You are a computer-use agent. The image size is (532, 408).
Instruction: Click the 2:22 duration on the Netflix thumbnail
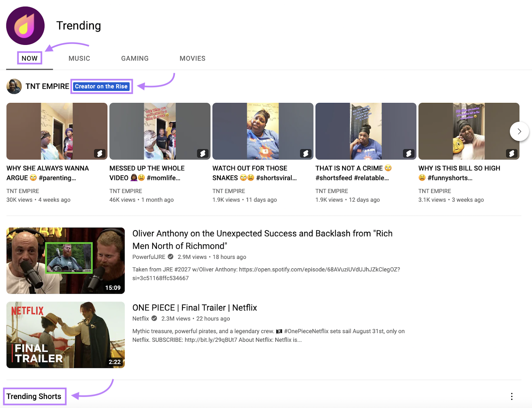[x=115, y=362]
